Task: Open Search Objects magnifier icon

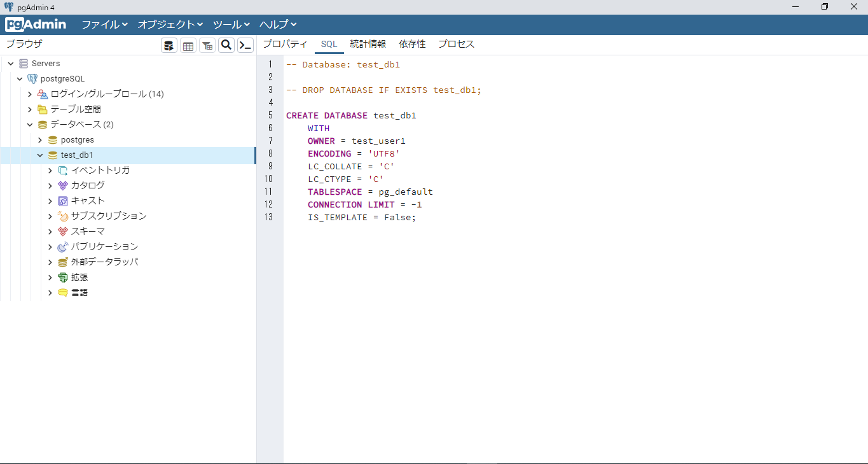Action: (x=226, y=45)
